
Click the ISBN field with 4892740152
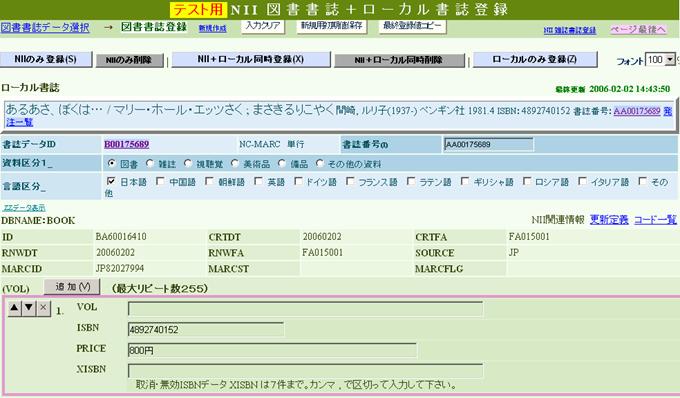pos(206,329)
